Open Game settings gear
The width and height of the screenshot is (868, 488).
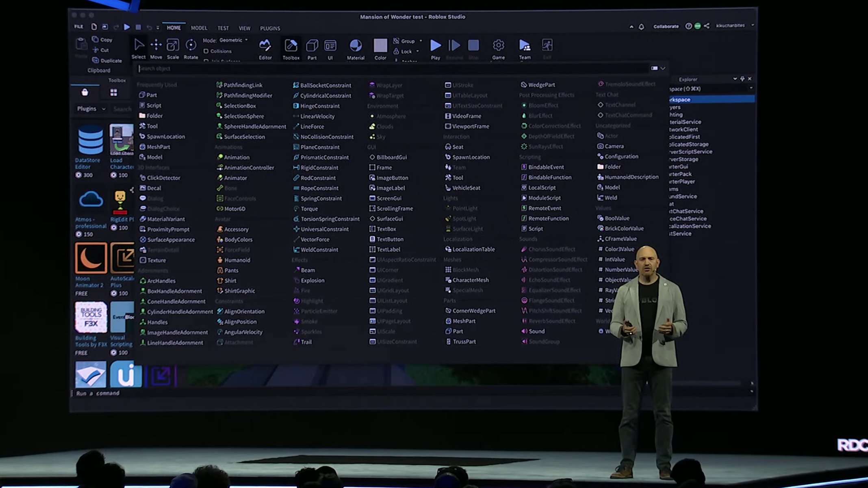pos(499,49)
